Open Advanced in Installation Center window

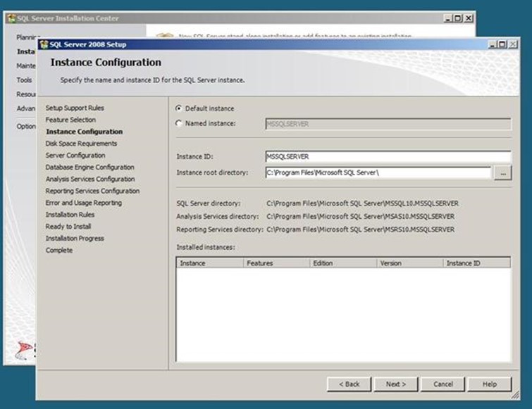click(x=26, y=108)
